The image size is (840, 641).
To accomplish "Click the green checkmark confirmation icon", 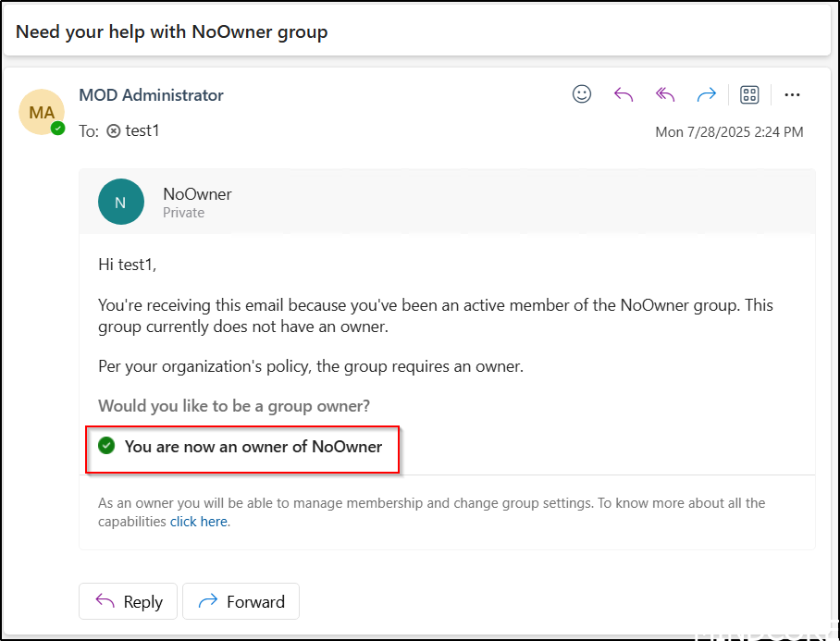I will click(x=107, y=446).
